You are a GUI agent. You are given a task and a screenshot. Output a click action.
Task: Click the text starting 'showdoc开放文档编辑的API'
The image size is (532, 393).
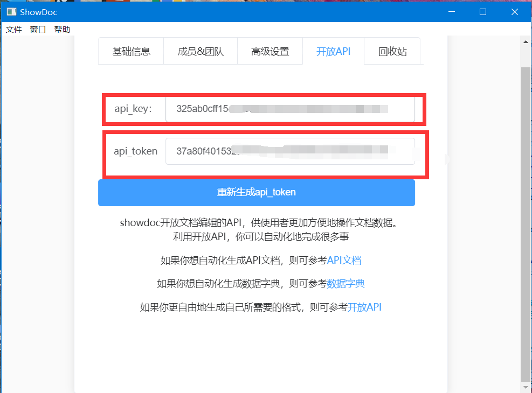259,222
